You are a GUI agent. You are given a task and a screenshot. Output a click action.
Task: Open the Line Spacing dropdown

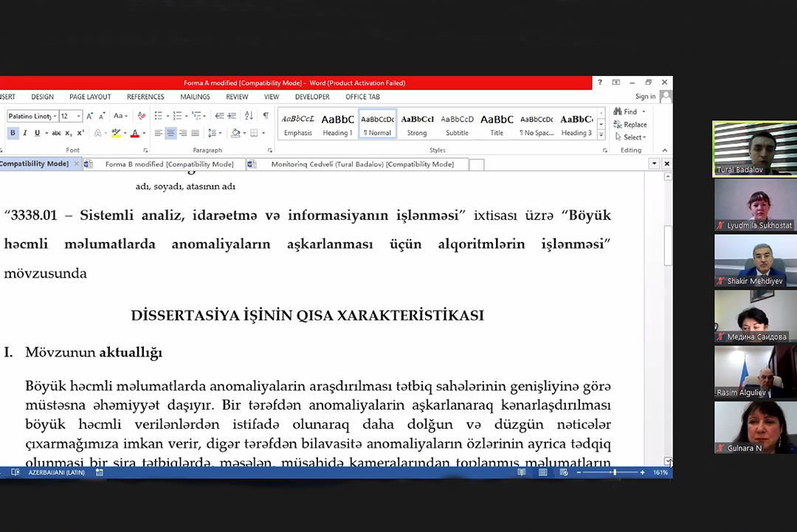coord(215,133)
